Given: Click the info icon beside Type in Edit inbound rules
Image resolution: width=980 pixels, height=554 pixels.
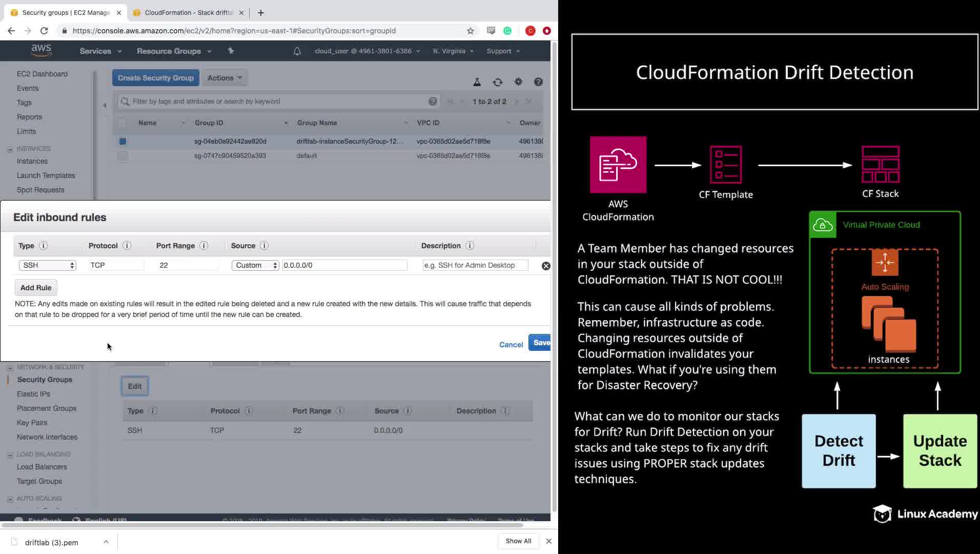Looking at the screenshot, I should coord(44,246).
